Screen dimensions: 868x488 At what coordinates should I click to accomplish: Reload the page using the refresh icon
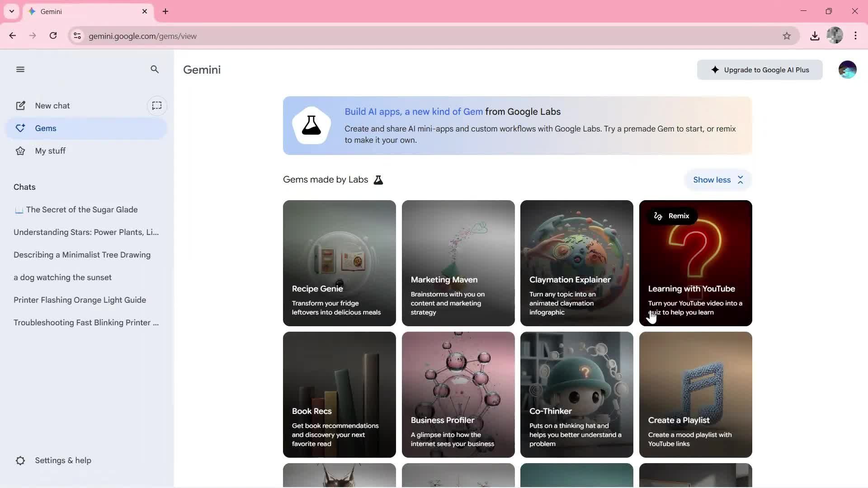coord(53,36)
